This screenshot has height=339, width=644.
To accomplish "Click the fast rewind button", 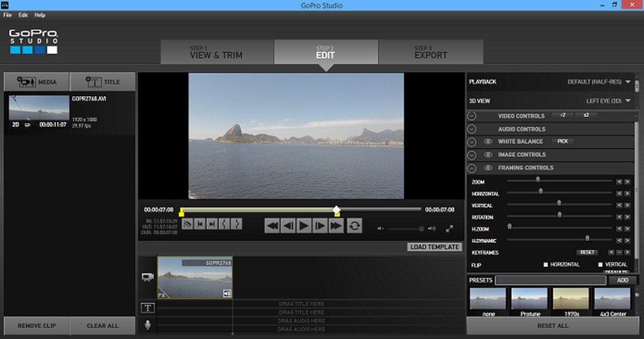I will [x=272, y=226].
